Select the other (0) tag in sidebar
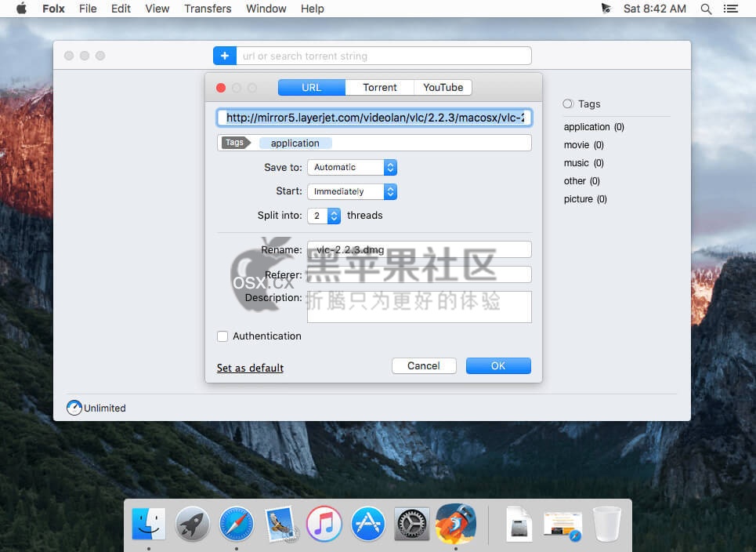756x552 pixels. click(x=582, y=181)
